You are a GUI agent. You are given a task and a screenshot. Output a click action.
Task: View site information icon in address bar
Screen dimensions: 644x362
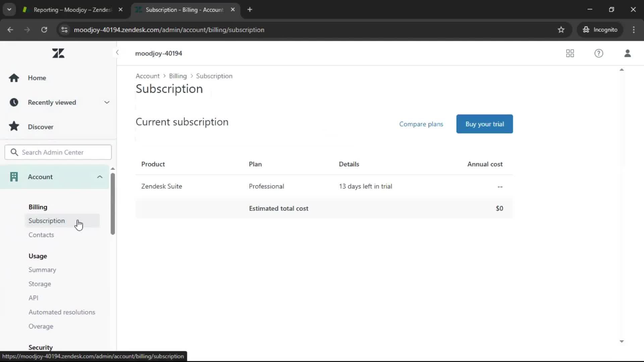coord(64,30)
